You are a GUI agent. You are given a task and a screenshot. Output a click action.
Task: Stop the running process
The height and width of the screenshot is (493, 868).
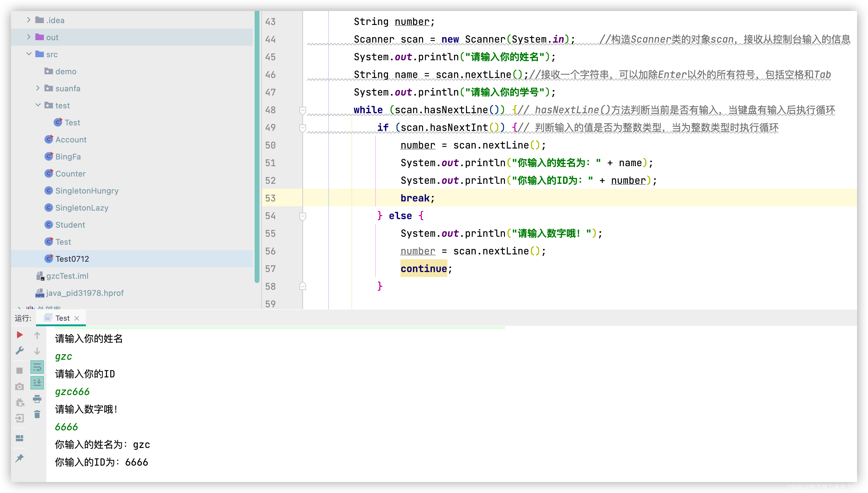click(x=19, y=371)
